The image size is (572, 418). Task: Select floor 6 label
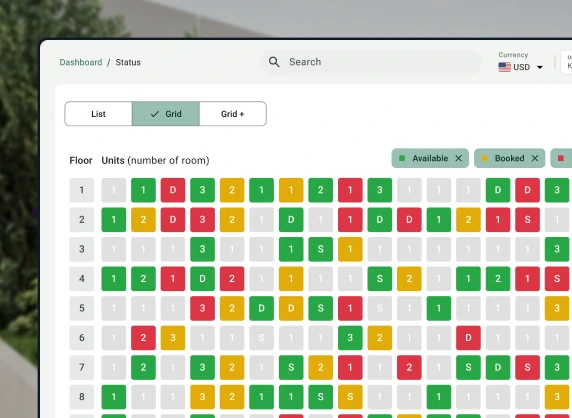82,338
